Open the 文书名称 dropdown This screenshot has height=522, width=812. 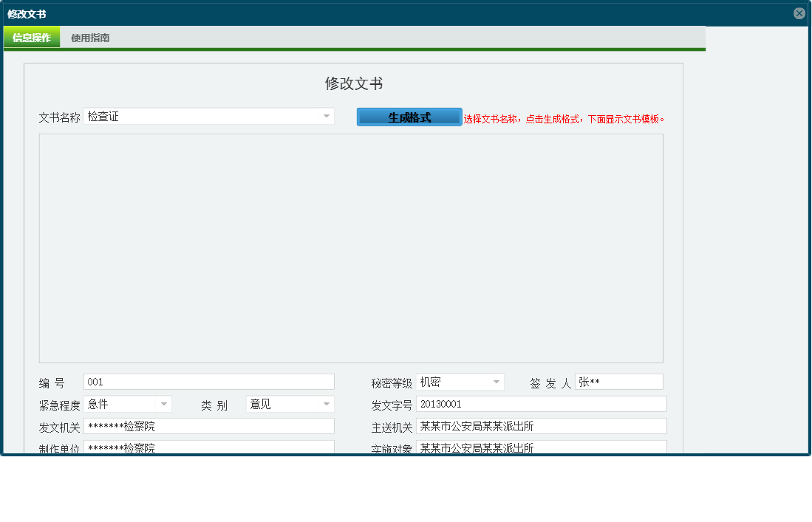pos(327,116)
